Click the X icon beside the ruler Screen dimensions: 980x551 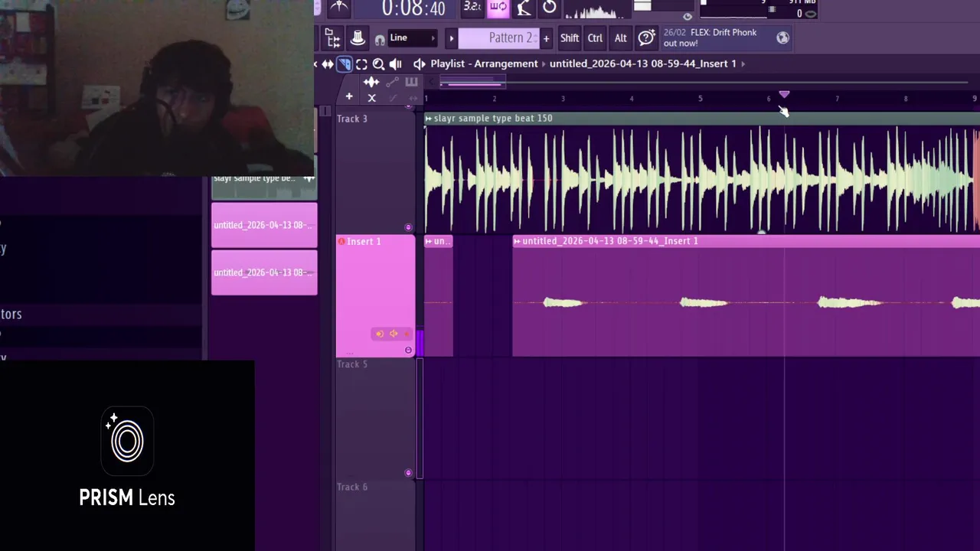tap(371, 98)
